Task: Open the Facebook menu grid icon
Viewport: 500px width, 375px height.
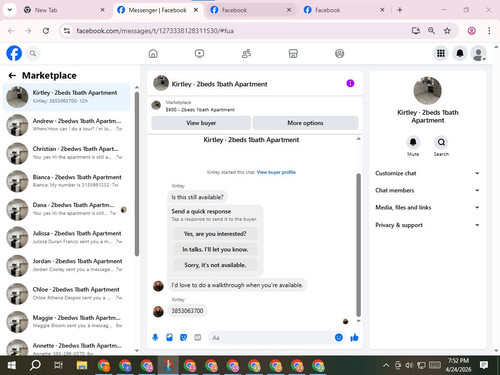Action: click(441, 53)
